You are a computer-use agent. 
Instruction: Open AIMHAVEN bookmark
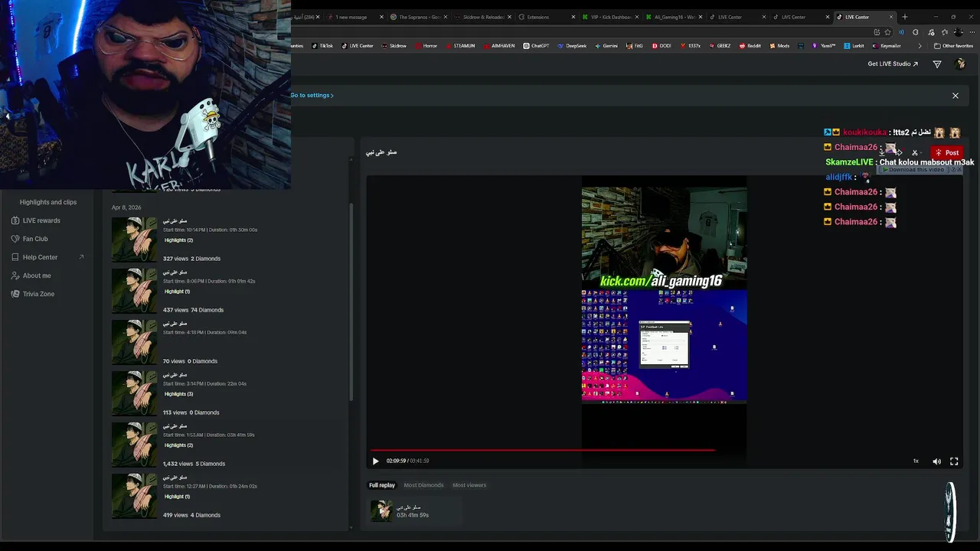click(498, 46)
